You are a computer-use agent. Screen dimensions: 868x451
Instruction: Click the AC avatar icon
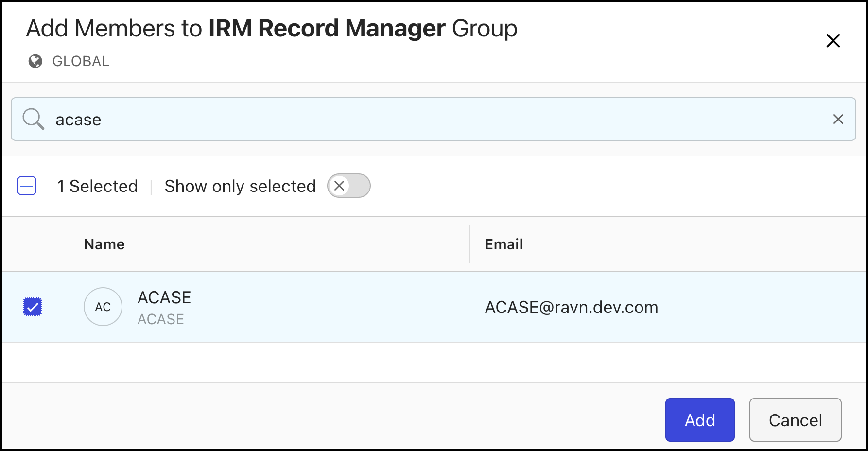coord(103,307)
